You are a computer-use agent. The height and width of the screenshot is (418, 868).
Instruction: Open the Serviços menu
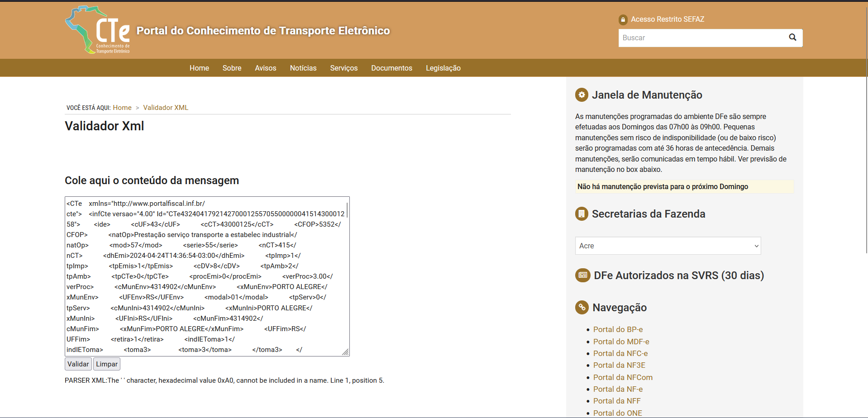(x=343, y=68)
